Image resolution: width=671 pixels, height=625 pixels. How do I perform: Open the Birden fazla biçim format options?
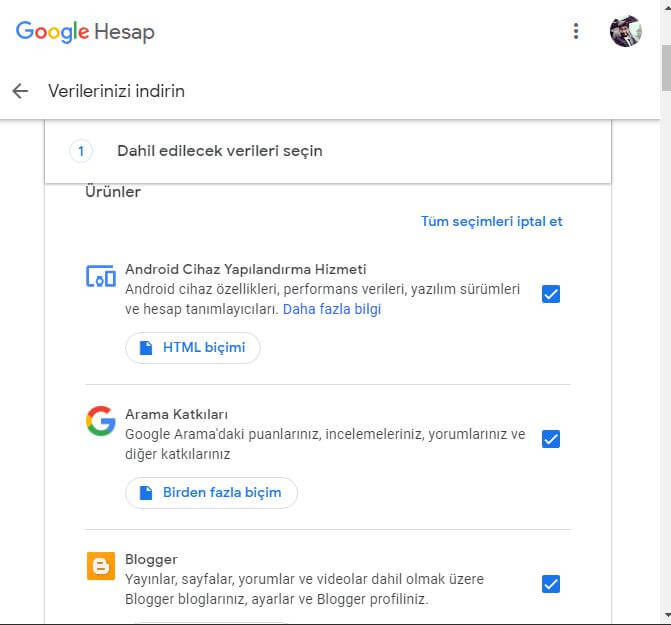point(211,493)
